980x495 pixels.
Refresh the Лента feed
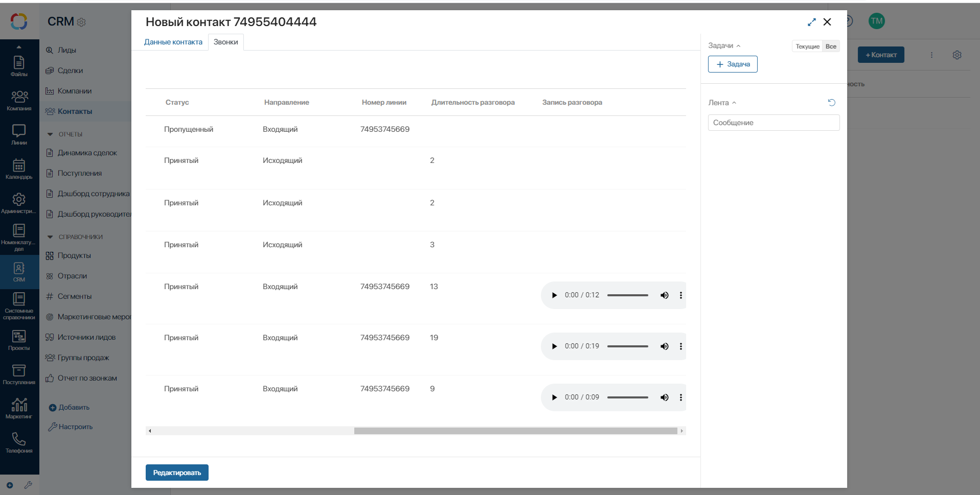832,103
